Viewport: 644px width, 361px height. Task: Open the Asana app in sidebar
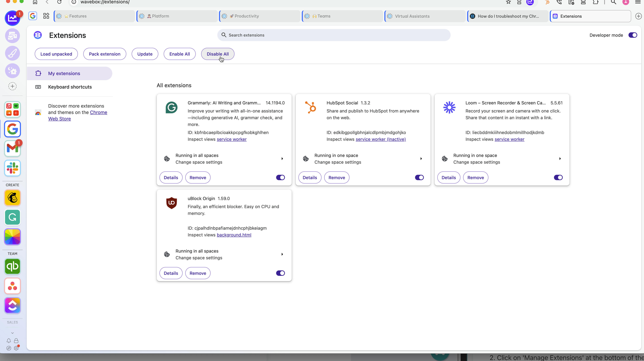coord(12,286)
